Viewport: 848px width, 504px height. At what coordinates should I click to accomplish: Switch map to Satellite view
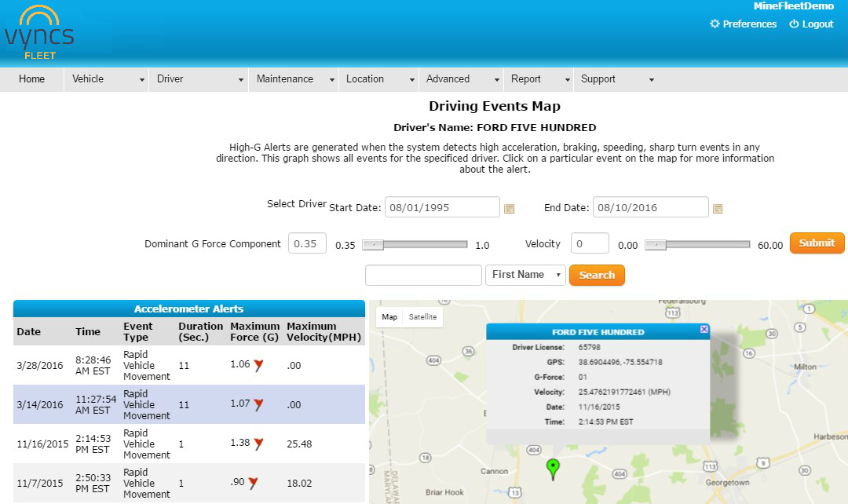click(422, 317)
